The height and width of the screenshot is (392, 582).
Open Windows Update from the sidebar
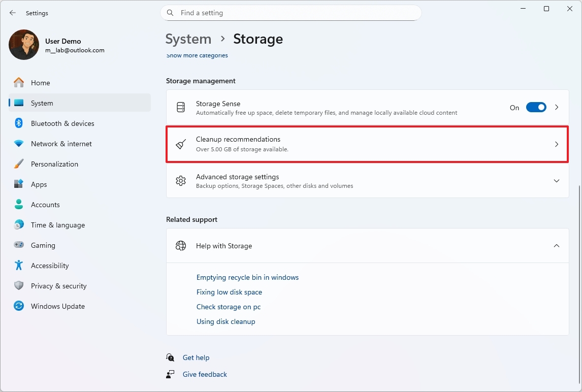click(58, 306)
